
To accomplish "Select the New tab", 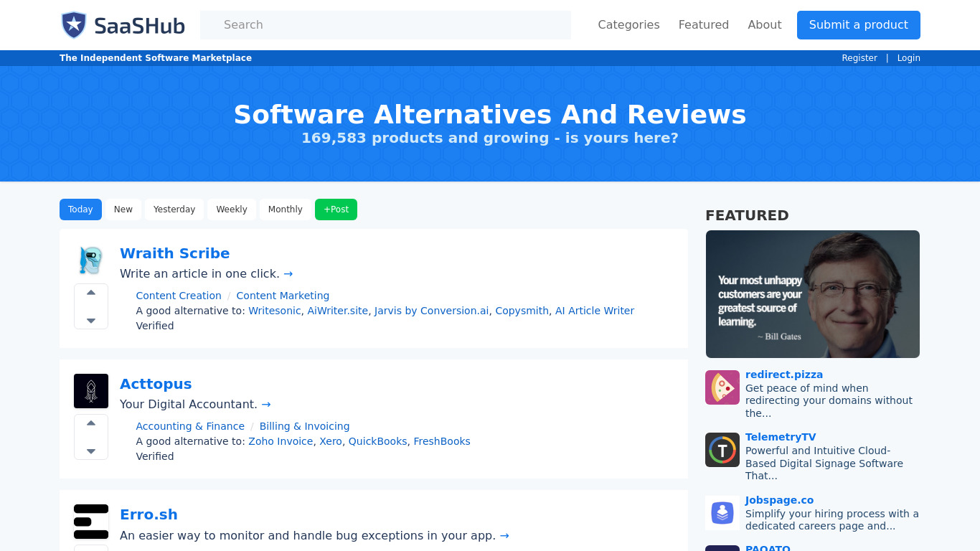I will [123, 209].
